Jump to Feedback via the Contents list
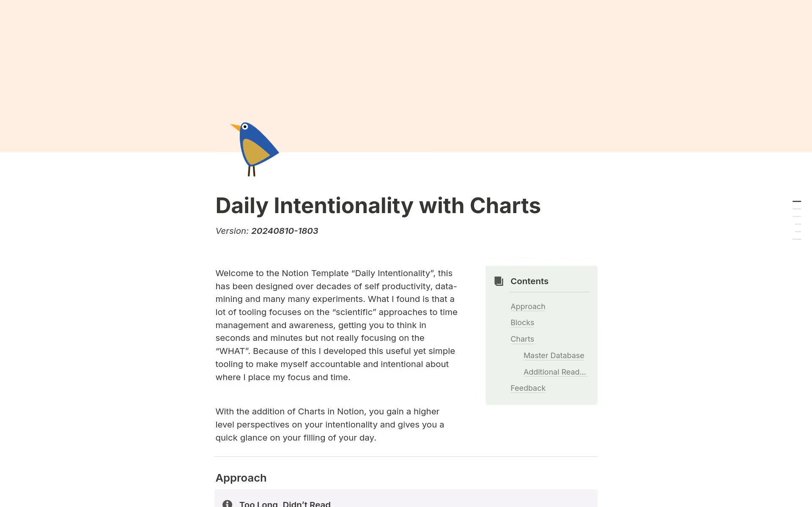Image resolution: width=812 pixels, height=507 pixels. pyautogui.click(x=528, y=388)
